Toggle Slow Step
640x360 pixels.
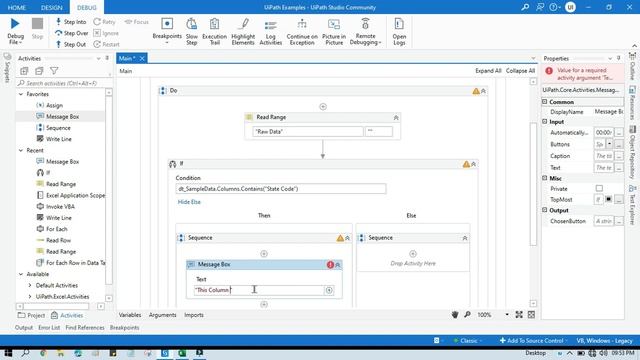click(x=191, y=31)
